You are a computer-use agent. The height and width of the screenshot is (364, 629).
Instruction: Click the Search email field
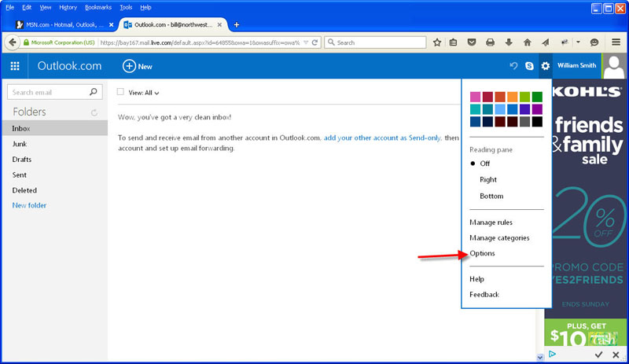click(55, 92)
